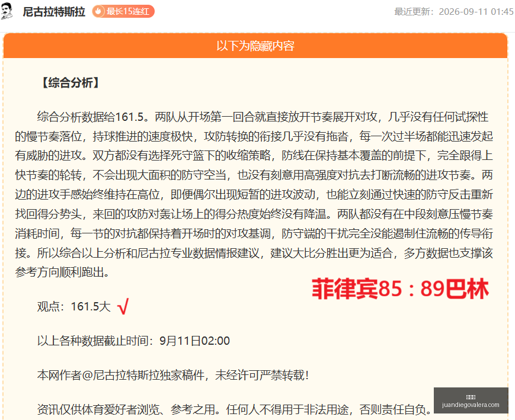Viewport: 515px width, 420px height.
Task: Select the flame icon in the streak badge
Action: click(98, 11)
